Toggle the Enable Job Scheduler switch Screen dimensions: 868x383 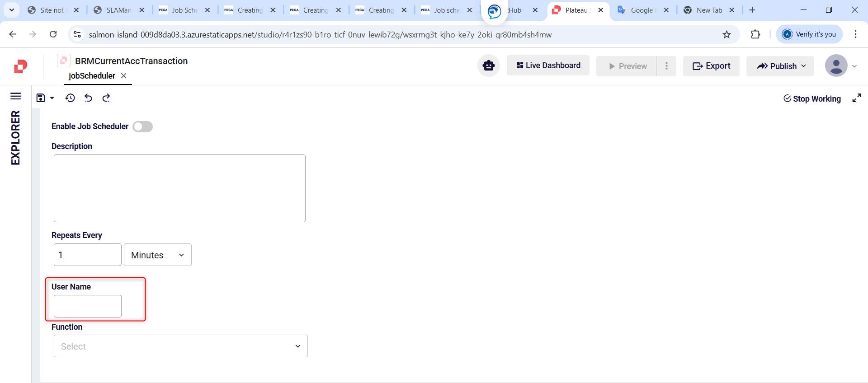[142, 127]
